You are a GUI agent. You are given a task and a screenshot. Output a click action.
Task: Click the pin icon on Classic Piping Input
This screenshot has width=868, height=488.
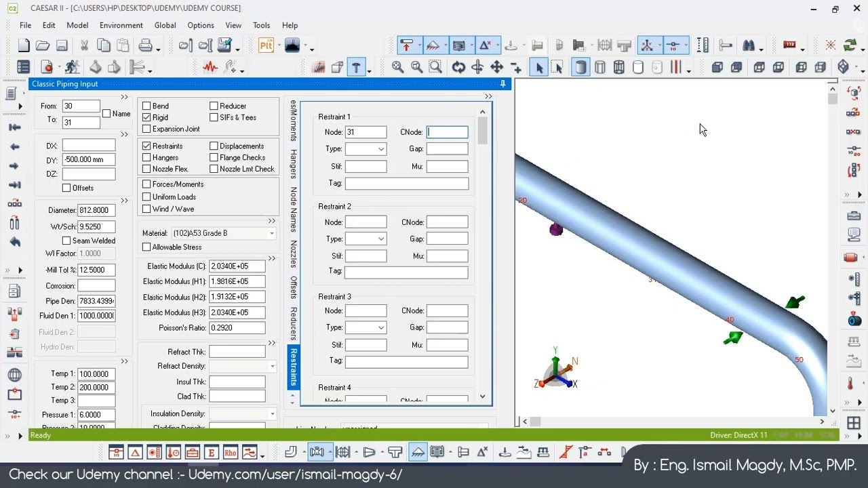(x=502, y=84)
